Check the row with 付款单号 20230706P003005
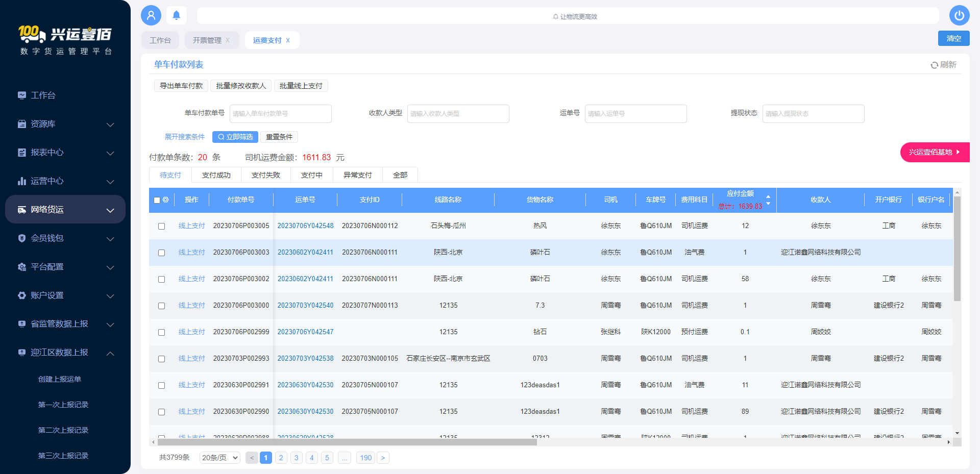 tap(161, 226)
